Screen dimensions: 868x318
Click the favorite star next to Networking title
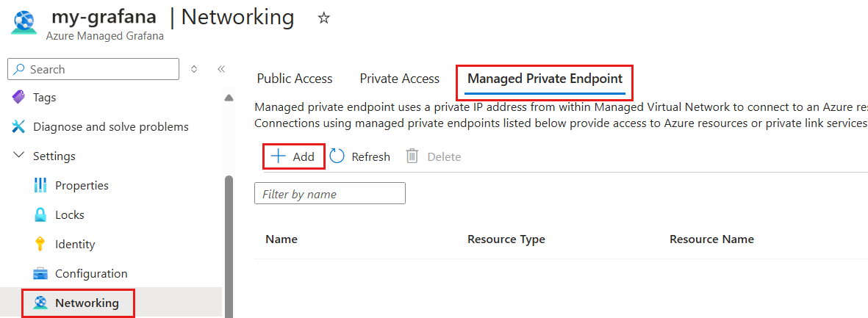coord(324,18)
